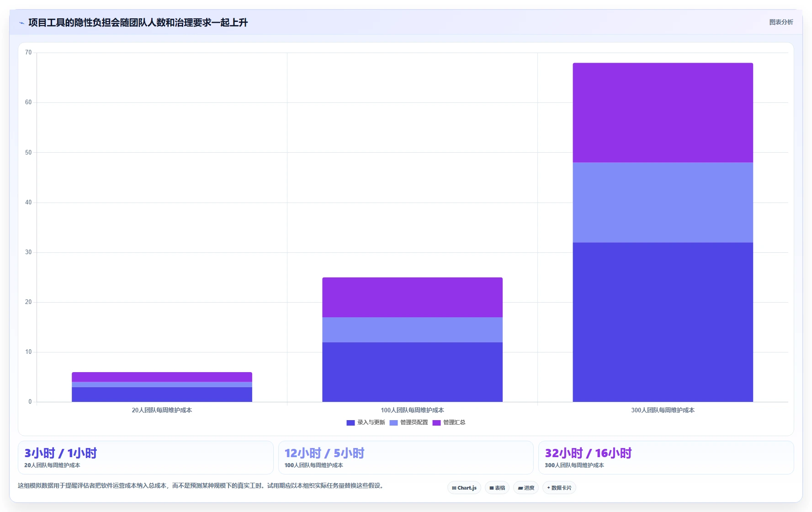Click 20人团队 bar's 管理汇总 top segment
Image resolution: width=812 pixels, height=512 pixels.
click(162, 377)
